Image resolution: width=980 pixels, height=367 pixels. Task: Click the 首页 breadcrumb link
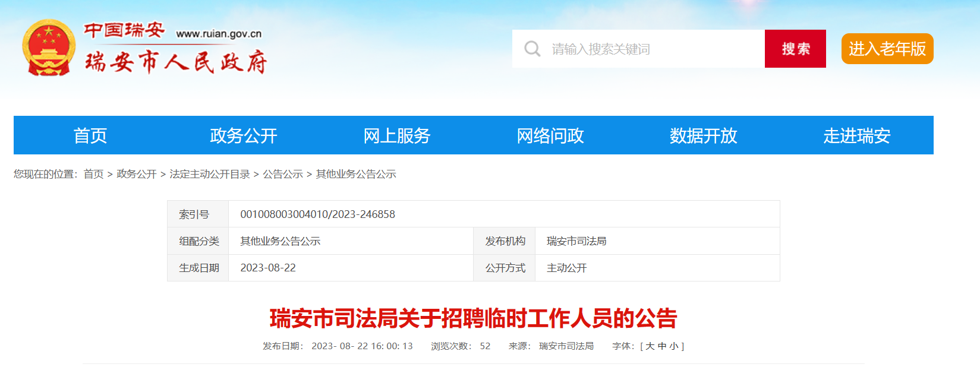[x=93, y=174]
